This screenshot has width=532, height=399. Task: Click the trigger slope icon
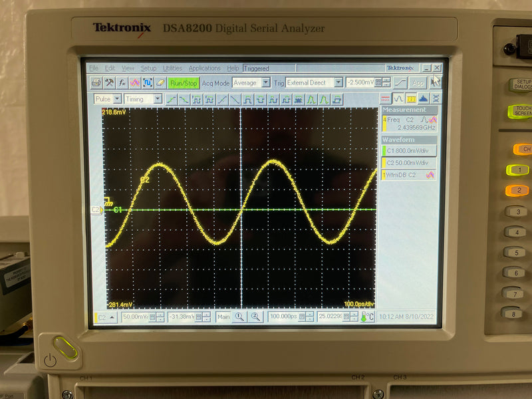pos(400,82)
